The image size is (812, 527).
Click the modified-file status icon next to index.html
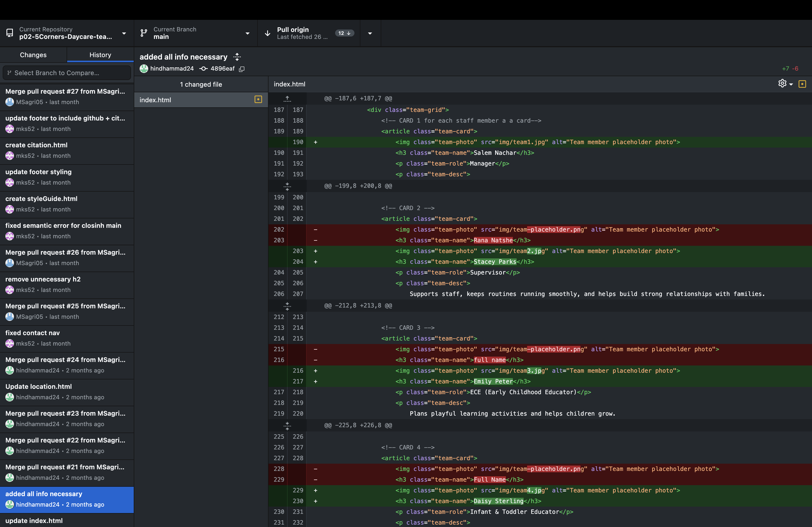(x=258, y=100)
